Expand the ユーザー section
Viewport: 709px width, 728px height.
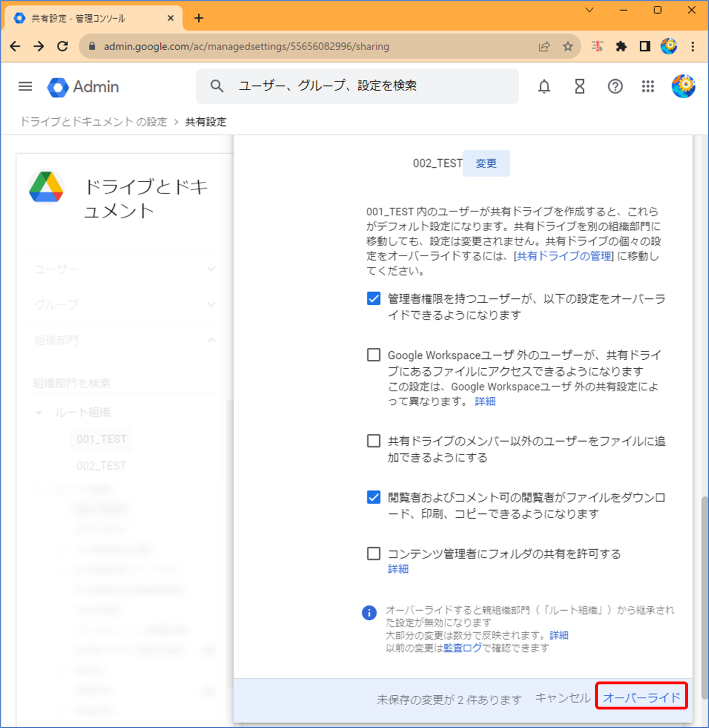pos(124,269)
